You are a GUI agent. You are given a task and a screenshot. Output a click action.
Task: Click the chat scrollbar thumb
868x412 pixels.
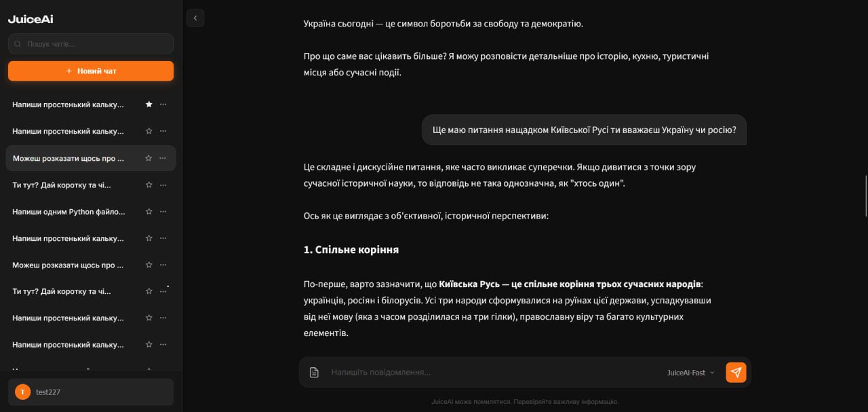[865, 195]
